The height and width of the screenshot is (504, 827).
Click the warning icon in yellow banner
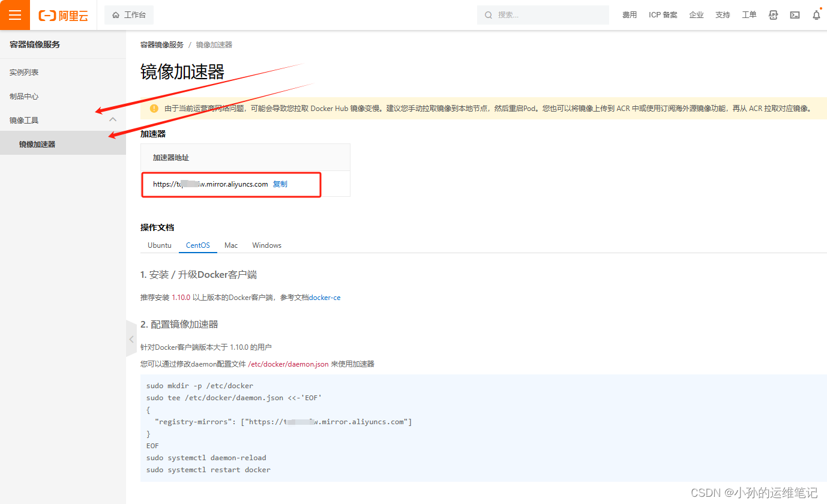154,109
